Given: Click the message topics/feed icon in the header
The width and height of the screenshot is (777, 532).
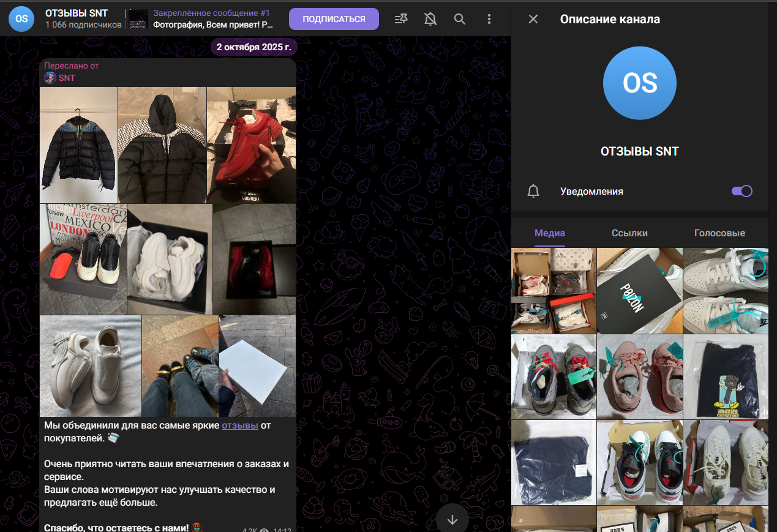Looking at the screenshot, I should [401, 19].
